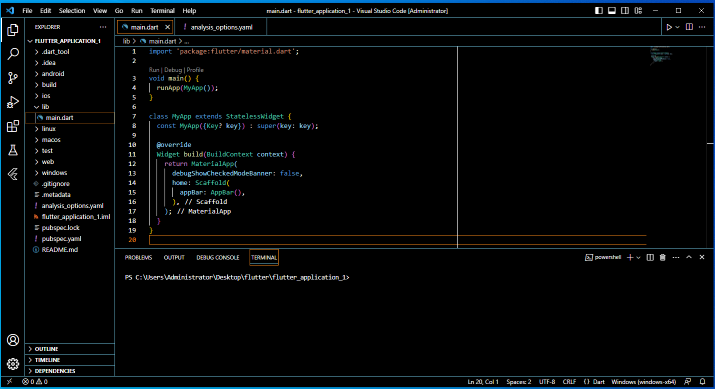715x389 pixels.
Task: Open the Source Control view
Action: click(x=13, y=78)
